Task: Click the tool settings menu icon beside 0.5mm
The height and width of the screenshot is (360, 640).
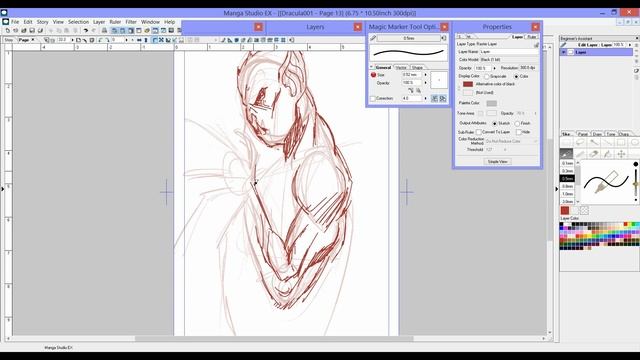Action: click(444, 38)
